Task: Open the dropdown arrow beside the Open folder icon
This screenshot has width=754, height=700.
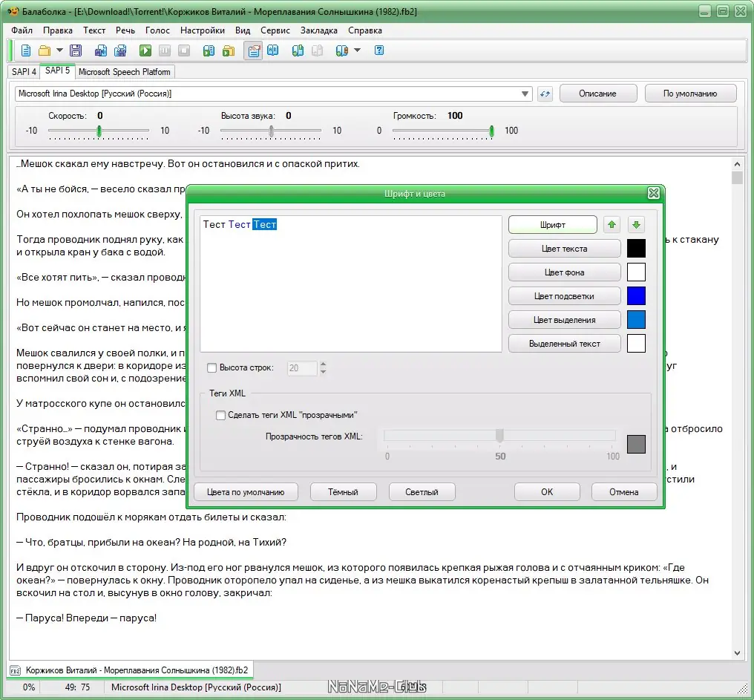Action: click(59, 50)
